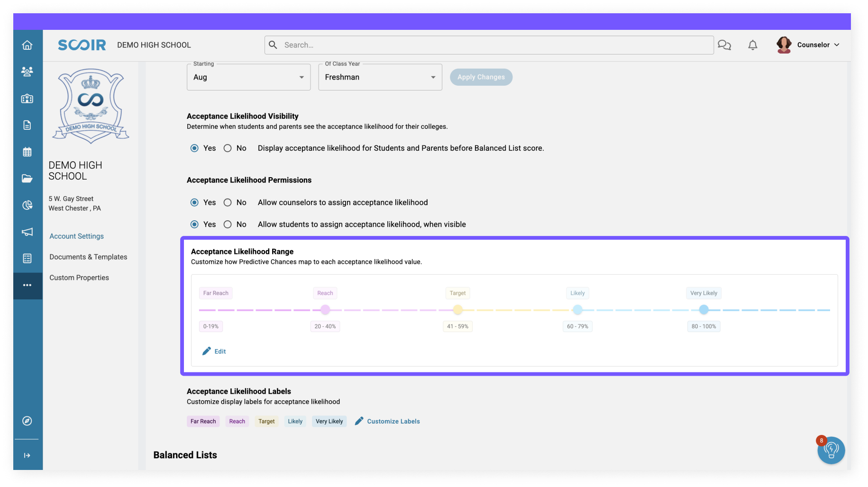
Task: Open the Megaphone announcements icon
Action: (x=27, y=232)
